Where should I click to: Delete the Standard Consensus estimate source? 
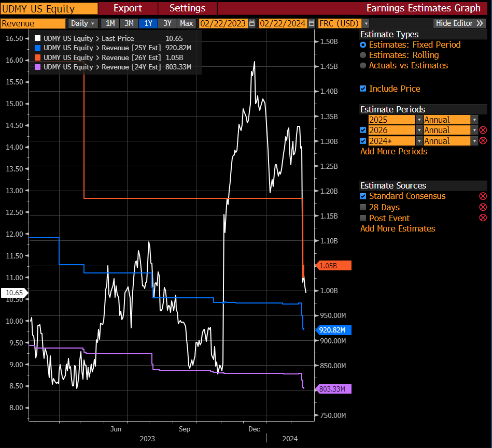[483, 196]
